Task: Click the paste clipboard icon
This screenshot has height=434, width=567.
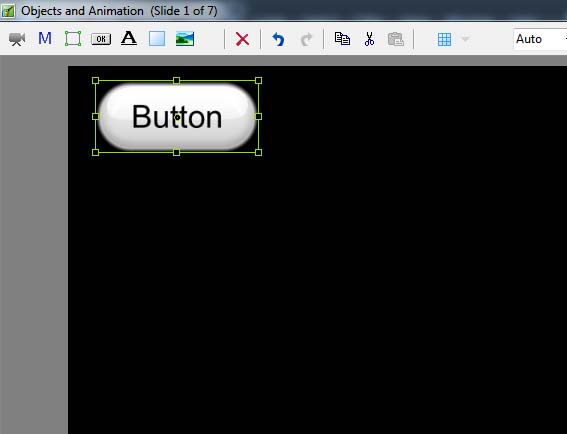Action: point(396,39)
